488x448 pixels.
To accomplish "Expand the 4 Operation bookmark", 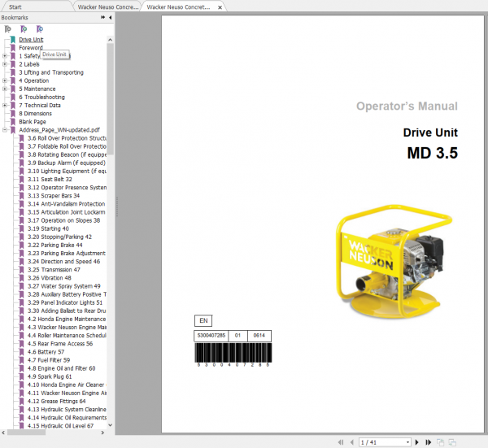I will 5,80.
